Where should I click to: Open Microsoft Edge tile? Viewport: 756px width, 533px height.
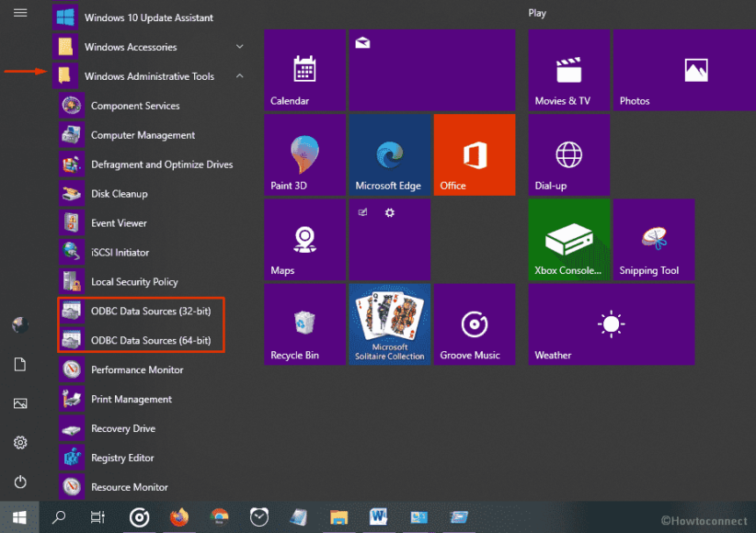click(x=390, y=154)
